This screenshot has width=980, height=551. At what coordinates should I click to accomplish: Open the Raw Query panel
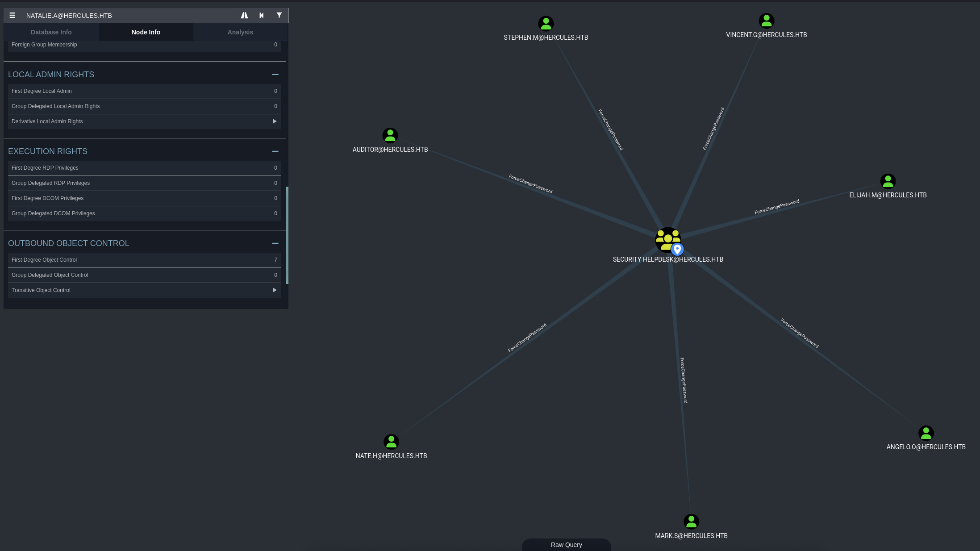(x=566, y=545)
